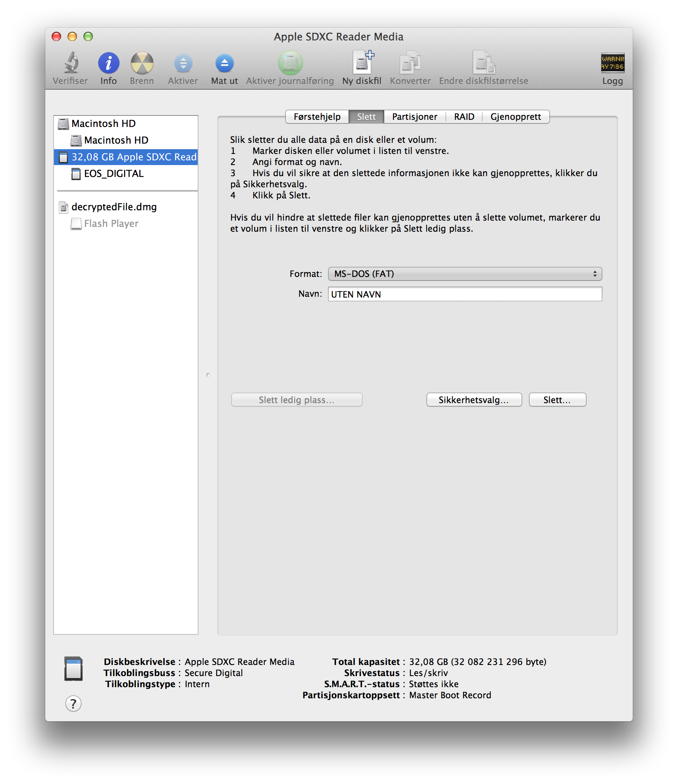Click the Aktiver mount icon
The height and width of the screenshot is (784, 678).
(x=183, y=63)
